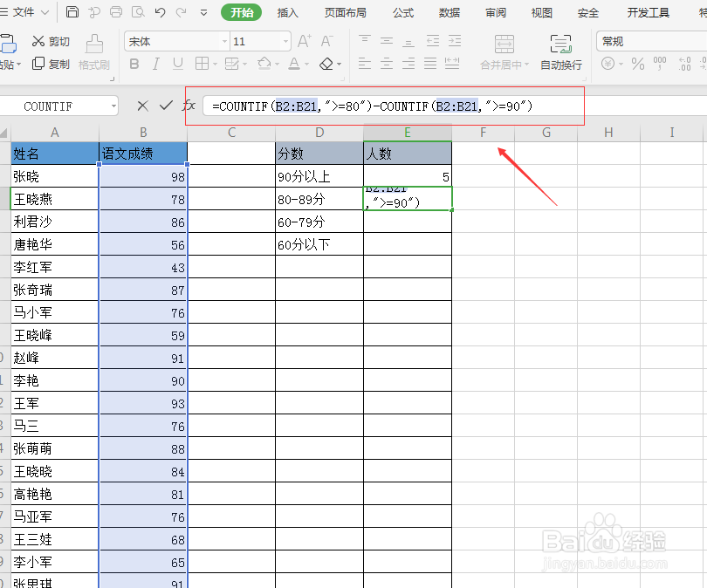Image resolution: width=707 pixels, height=588 pixels.
Task: Switch to the 插入 tab
Action: click(x=288, y=12)
